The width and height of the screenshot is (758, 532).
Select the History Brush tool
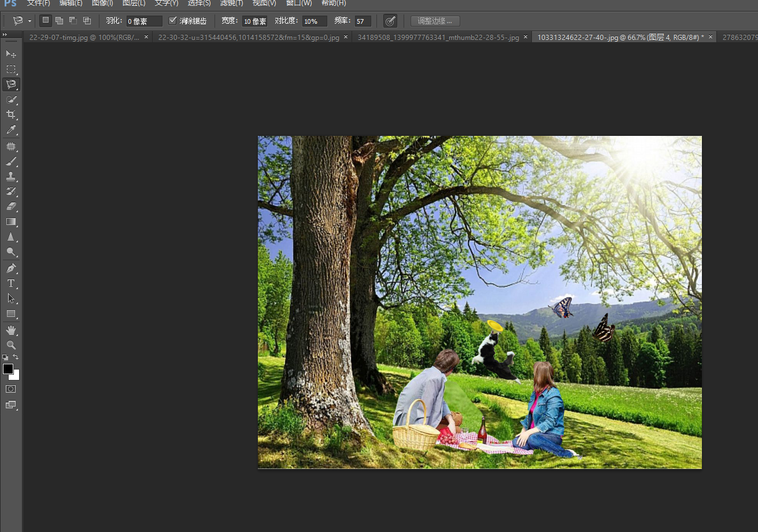[11, 191]
